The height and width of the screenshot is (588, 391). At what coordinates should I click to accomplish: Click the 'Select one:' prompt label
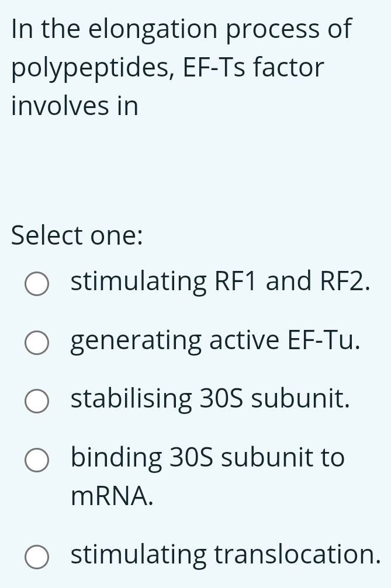pyautogui.click(x=77, y=235)
